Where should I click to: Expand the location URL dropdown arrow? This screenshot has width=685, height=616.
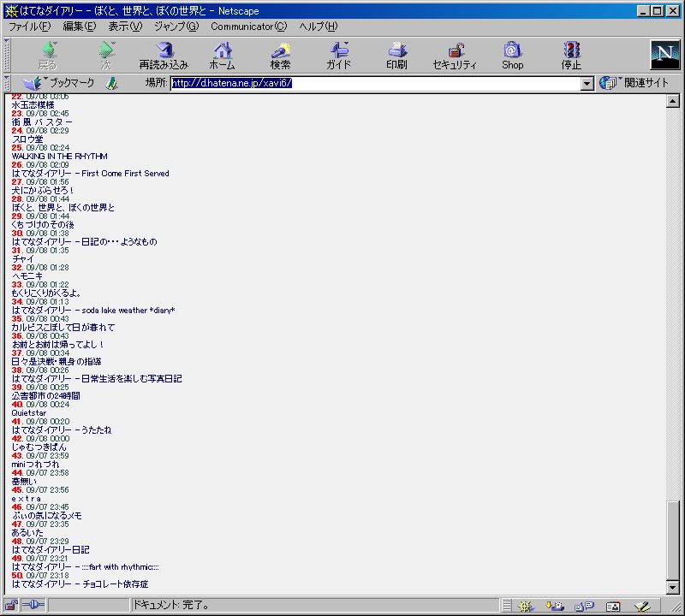587,83
